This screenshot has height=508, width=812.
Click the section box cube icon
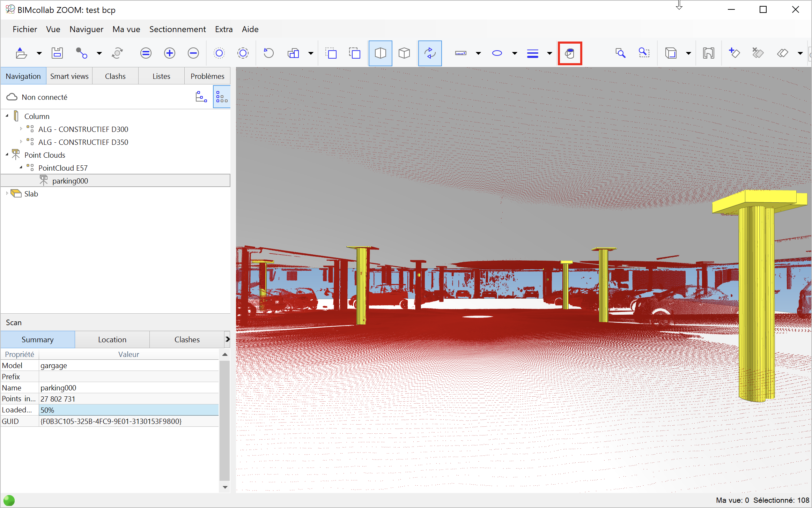(671, 53)
